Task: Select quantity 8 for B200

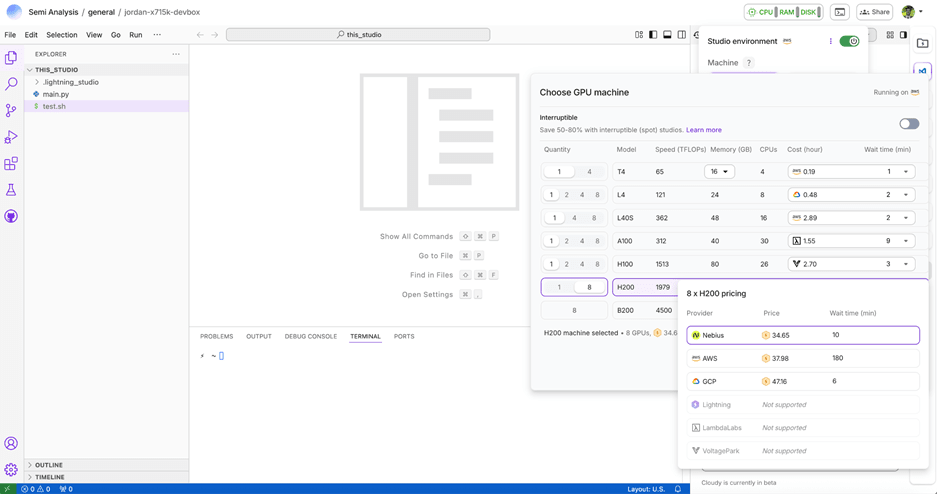Action: [574, 311]
